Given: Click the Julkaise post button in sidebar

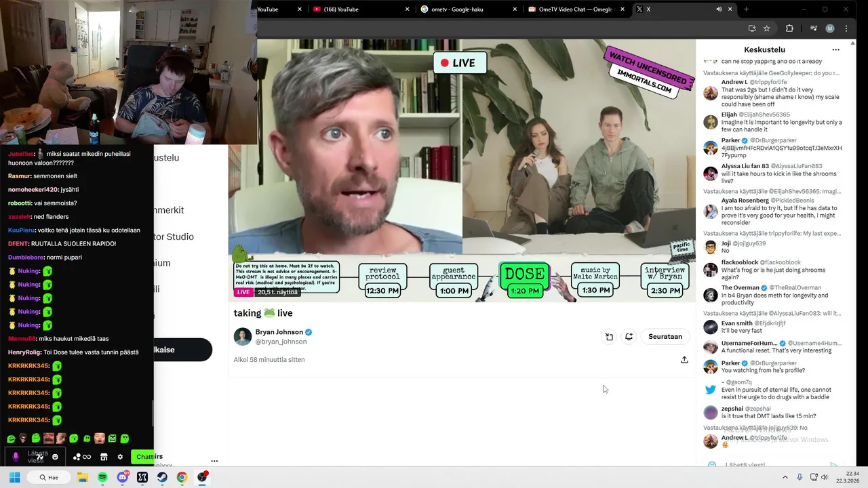Looking at the screenshot, I should tap(182, 350).
